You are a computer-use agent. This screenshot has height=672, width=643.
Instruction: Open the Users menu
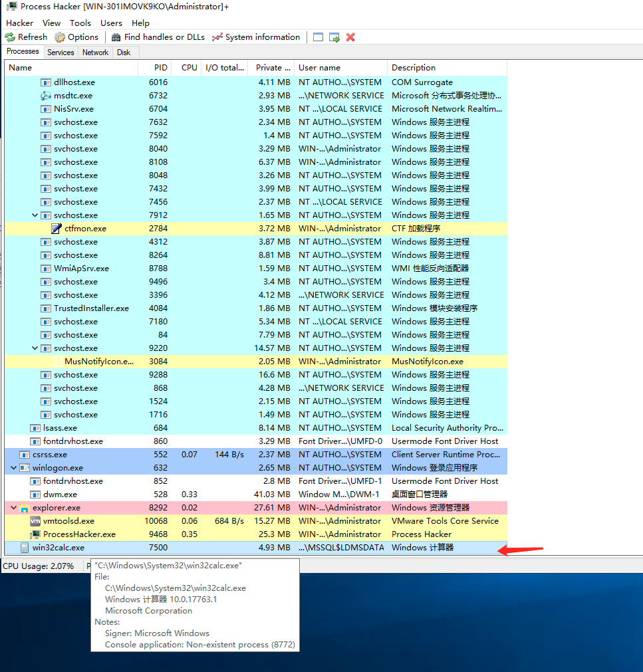pos(111,23)
